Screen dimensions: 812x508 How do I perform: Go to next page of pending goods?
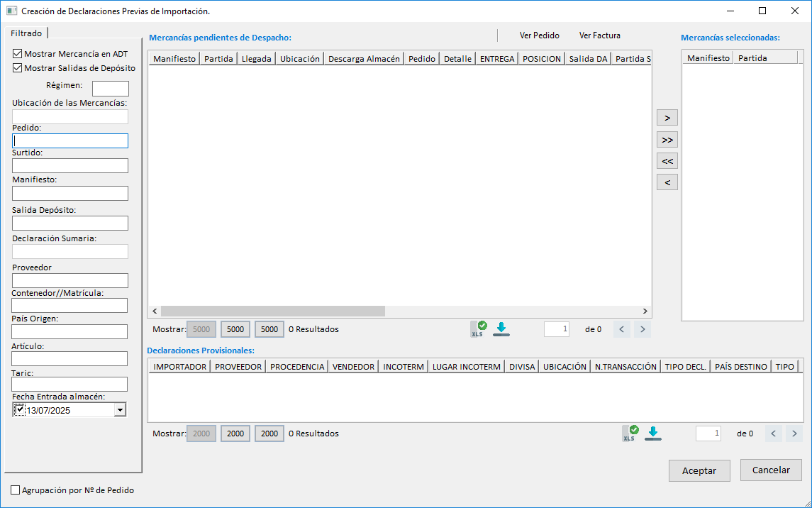[x=643, y=329]
